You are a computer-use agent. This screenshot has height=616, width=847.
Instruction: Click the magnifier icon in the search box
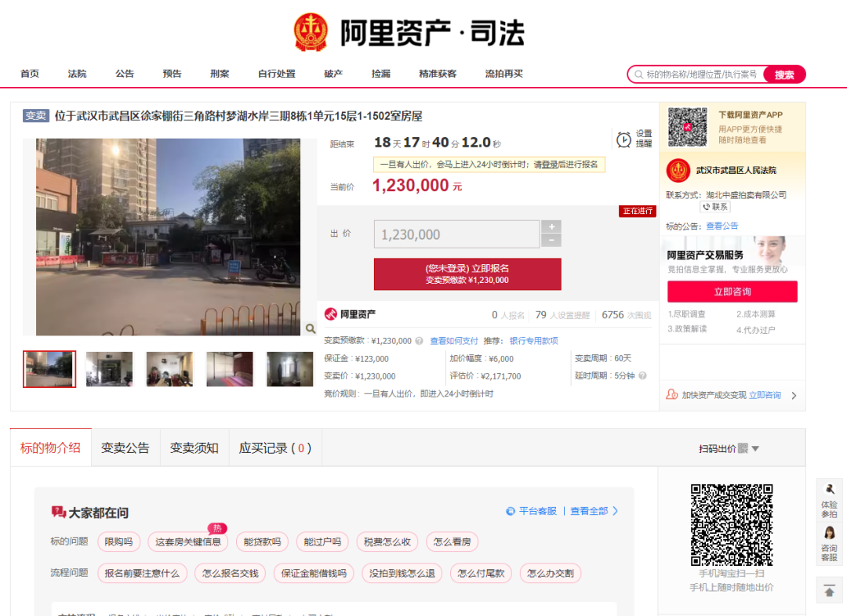(x=638, y=74)
